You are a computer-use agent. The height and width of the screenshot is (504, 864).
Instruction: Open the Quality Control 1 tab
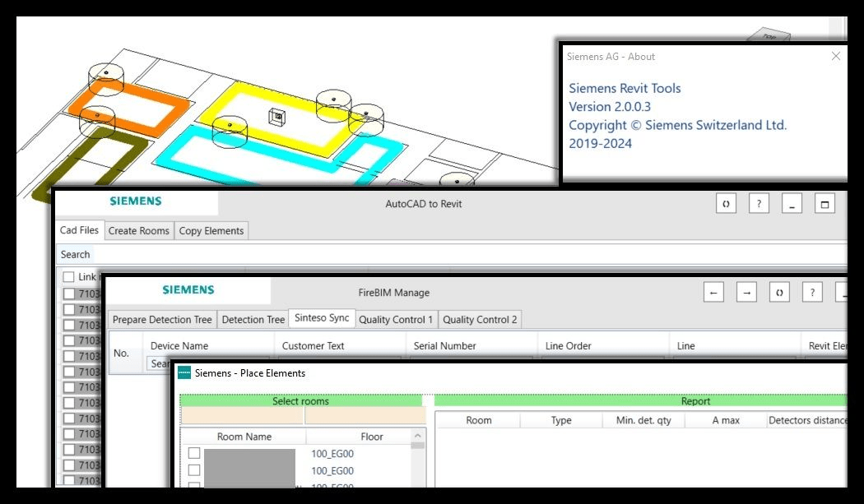(x=396, y=319)
